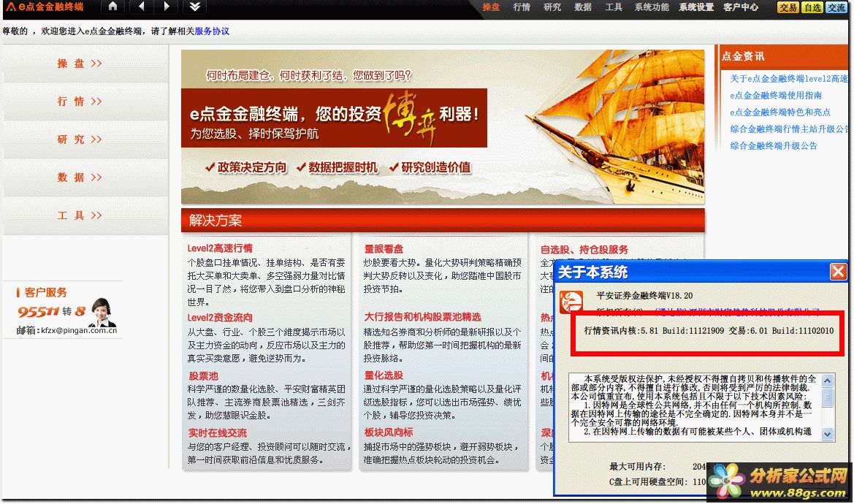Go forward with the right arrow icon
Screen dimensions: 854x504
point(167,7)
